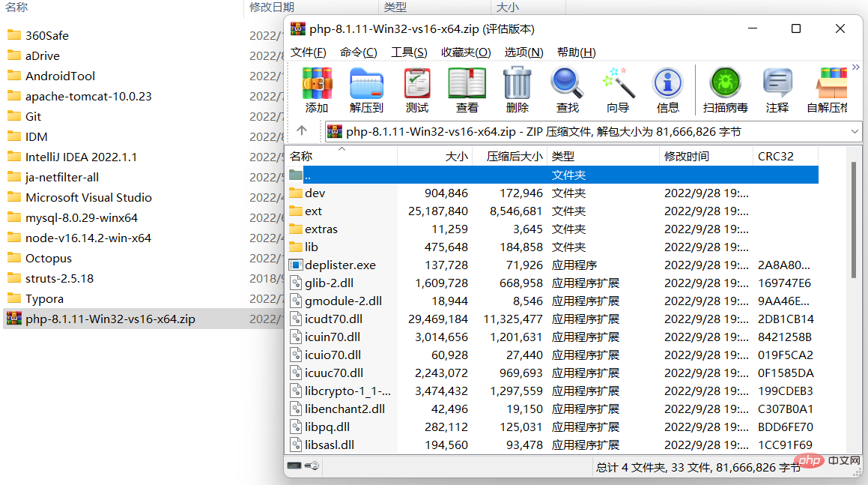Select the icuuc70.dll file
The image size is (868, 485).
(x=334, y=373)
